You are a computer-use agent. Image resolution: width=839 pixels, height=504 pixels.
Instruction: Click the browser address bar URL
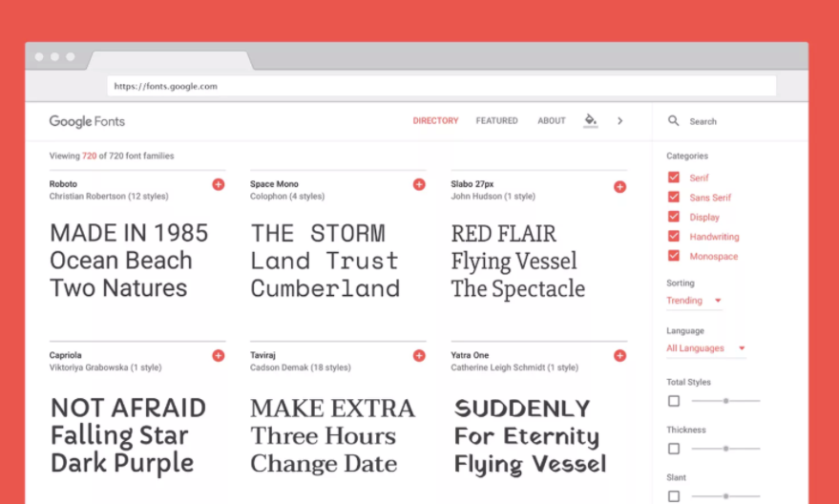(x=441, y=86)
